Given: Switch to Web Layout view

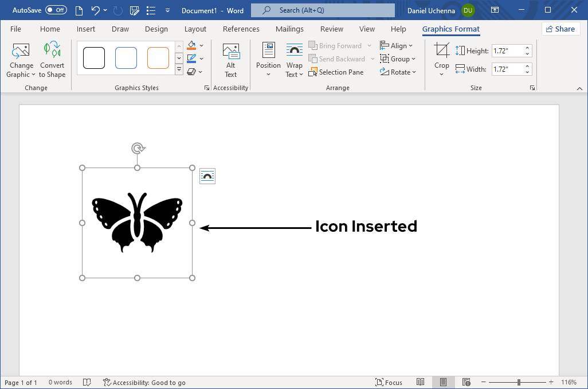Looking at the screenshot, I should (x=466, y=382).
